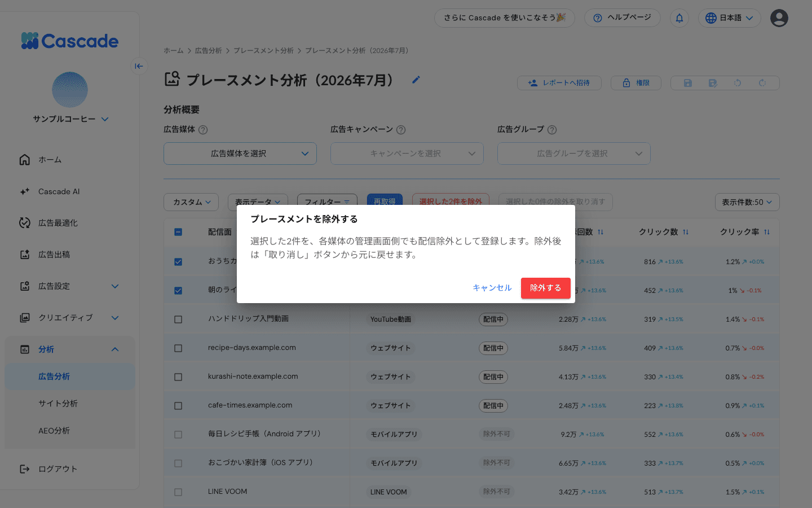Click the home icon in sidebar
Image resolution: width=812 pixels, height=508 pixels.
(x=25, y=160)
